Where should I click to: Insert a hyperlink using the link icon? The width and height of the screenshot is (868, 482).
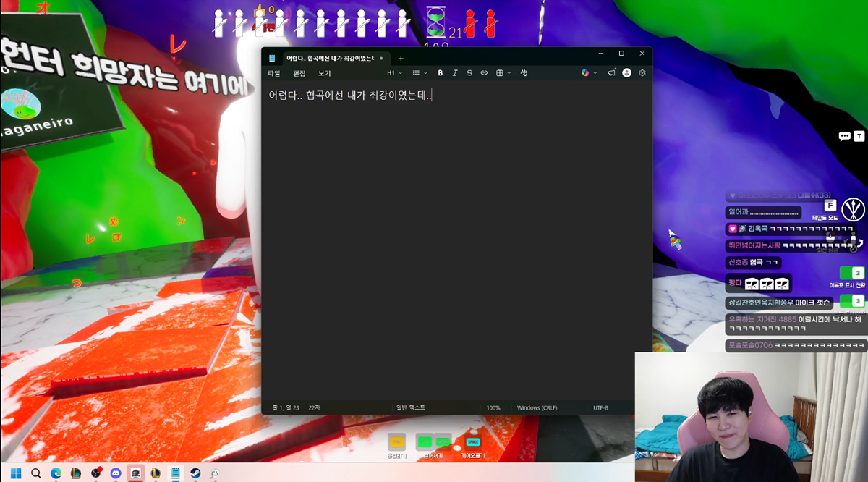pos(484,73)
